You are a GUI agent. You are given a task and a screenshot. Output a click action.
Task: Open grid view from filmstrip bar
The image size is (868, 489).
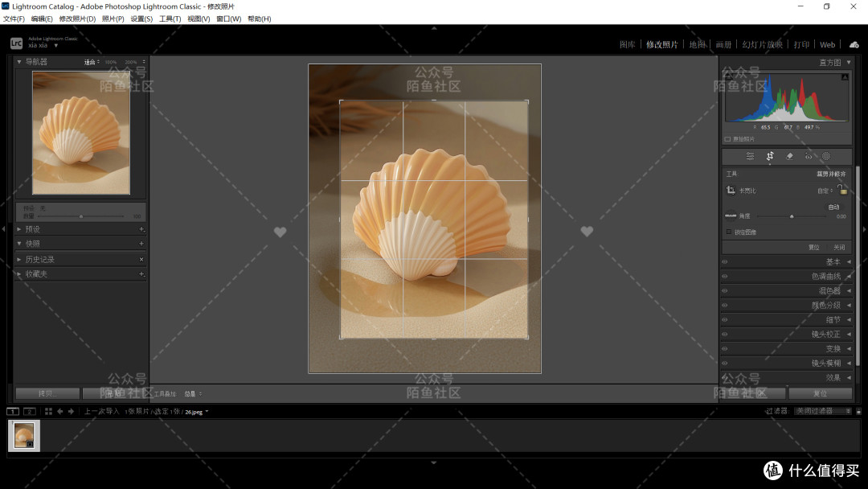tap(49, 412)
